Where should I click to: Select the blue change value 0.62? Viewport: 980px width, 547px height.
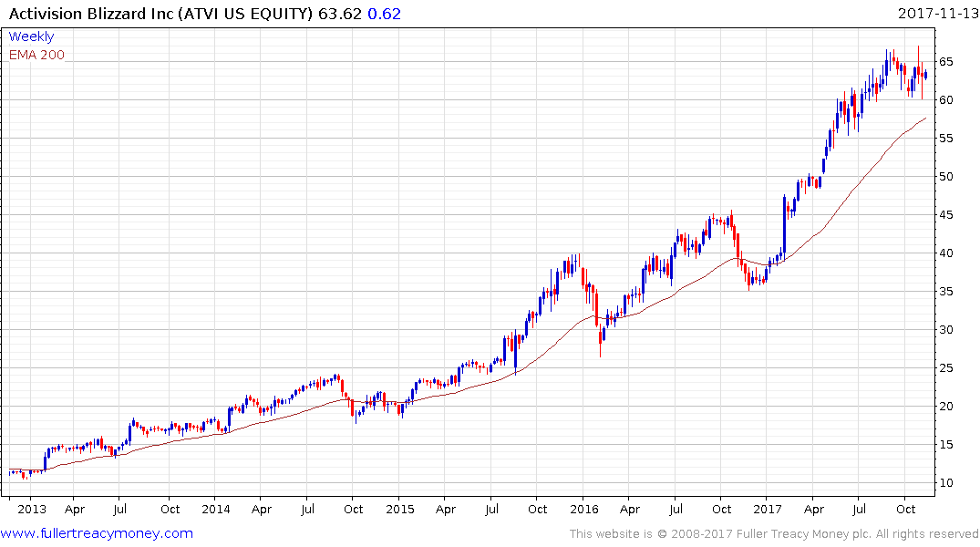[385, 14]
